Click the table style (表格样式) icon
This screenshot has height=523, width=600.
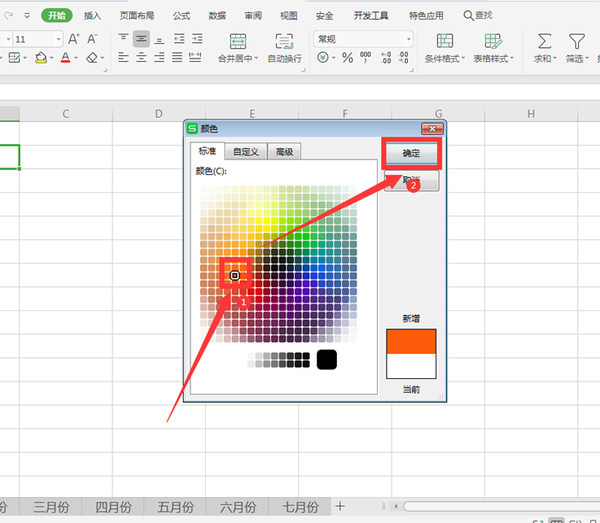tap(492, 41)
